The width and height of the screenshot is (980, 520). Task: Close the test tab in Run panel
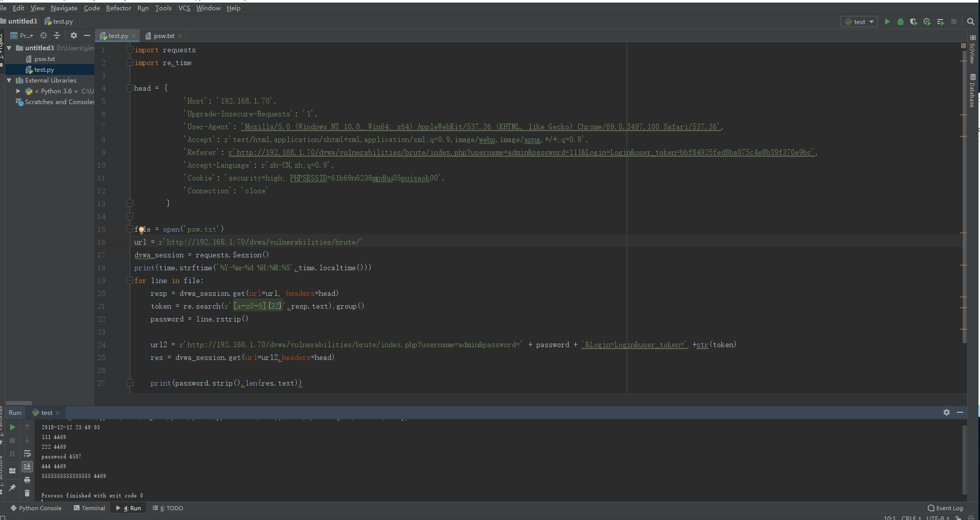(58, 413)
